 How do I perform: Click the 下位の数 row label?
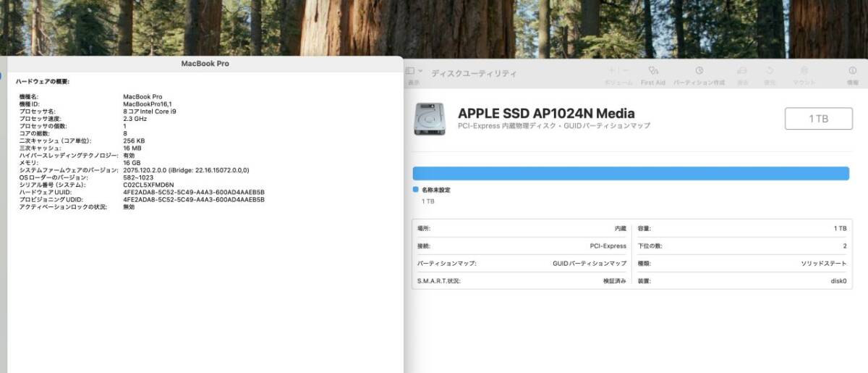click(649, 246)
